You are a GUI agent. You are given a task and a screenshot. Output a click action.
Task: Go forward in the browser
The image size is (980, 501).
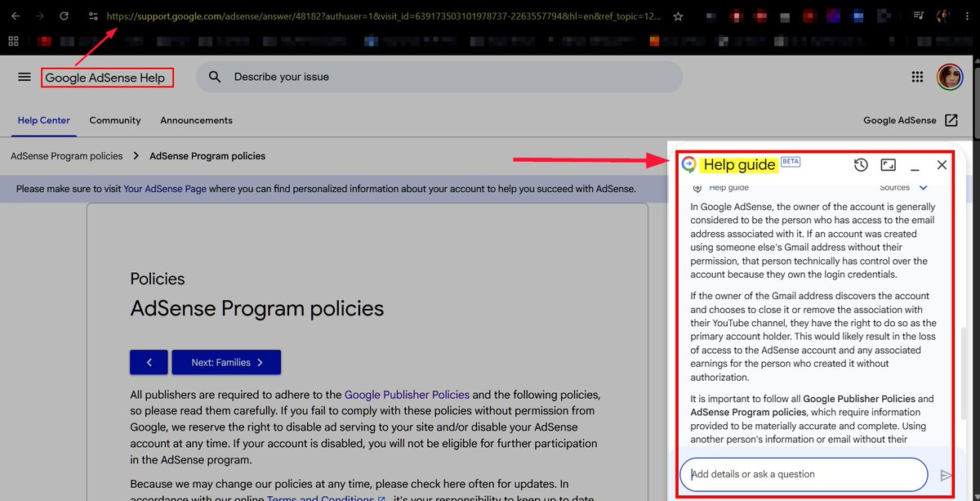click(39, 16)
